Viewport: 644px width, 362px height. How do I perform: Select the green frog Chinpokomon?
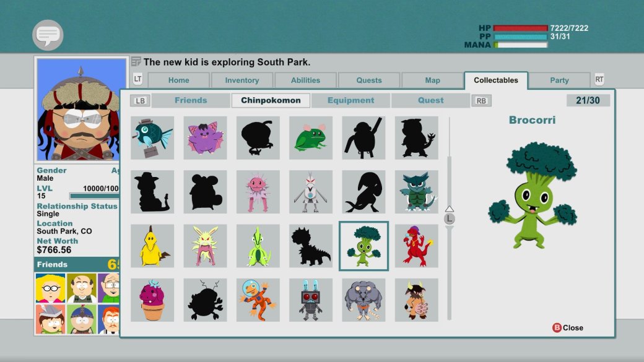(311, 138)
